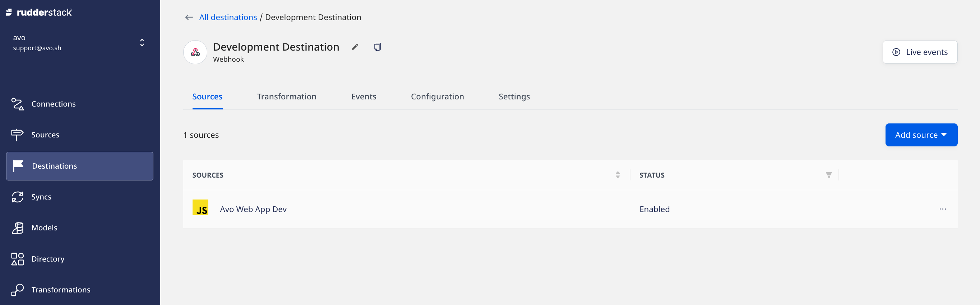Image resolution: width=980 pixels, height=305 pixels.
Task: Click the JS icon for Avo Web App Dev
Action: (200, 208)
